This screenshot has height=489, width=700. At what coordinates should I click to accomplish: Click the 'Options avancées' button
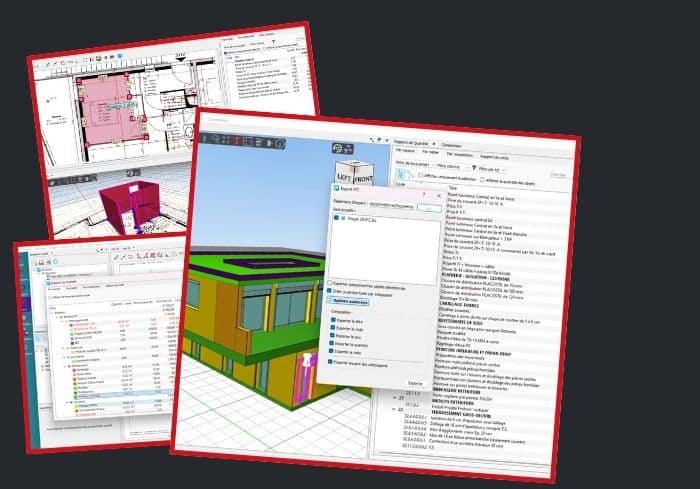tap(350, 301)
